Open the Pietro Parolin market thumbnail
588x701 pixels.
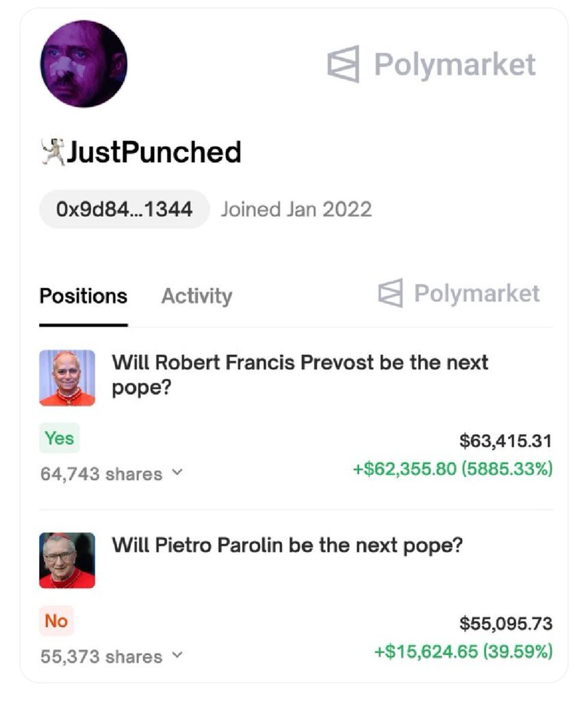[x=67, y=560]
